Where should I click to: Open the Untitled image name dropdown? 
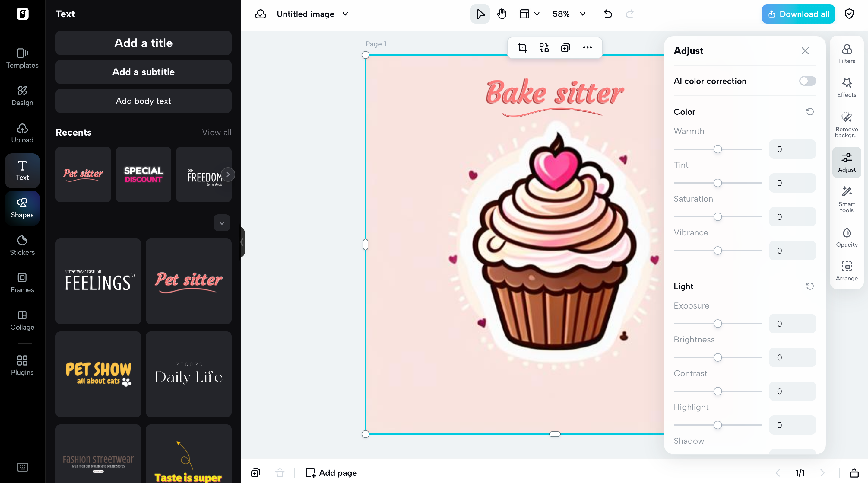coord(312,14)
